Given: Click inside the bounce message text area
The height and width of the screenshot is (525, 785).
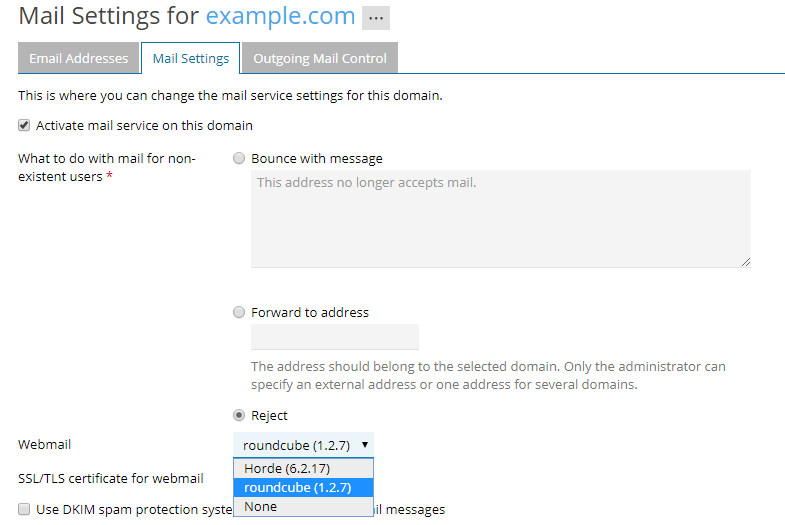Looking at the screenshot, I should pos(500,218).
